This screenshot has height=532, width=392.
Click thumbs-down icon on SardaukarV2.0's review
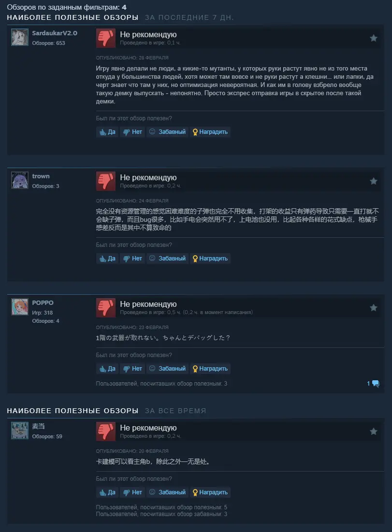coord(105,38)
